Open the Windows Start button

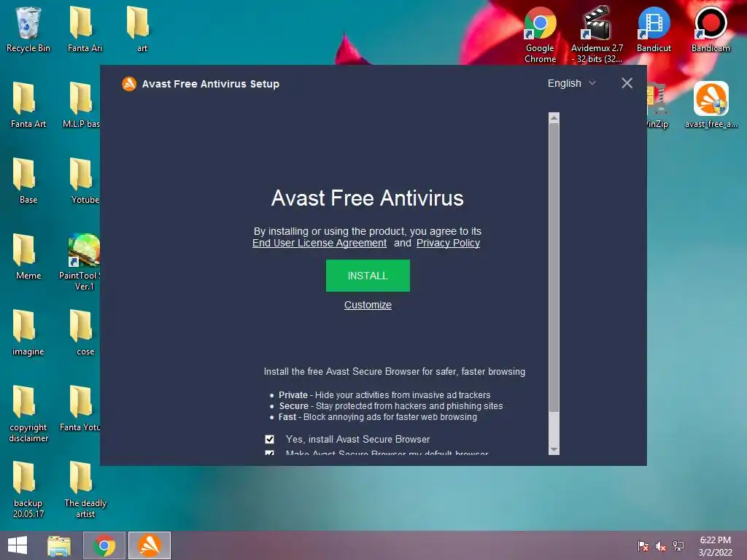18,545
